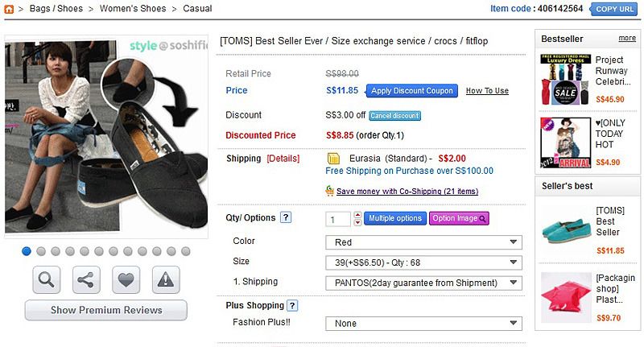Click the Eurasia shipping box icon
The image size is (644, 347).
click(x=333, y=159)
